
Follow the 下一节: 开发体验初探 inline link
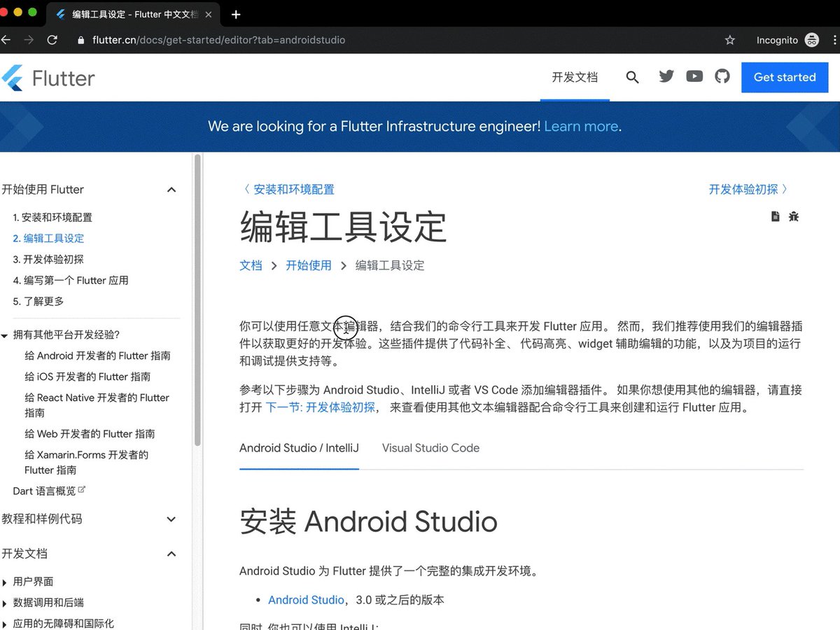click(321, 407)
